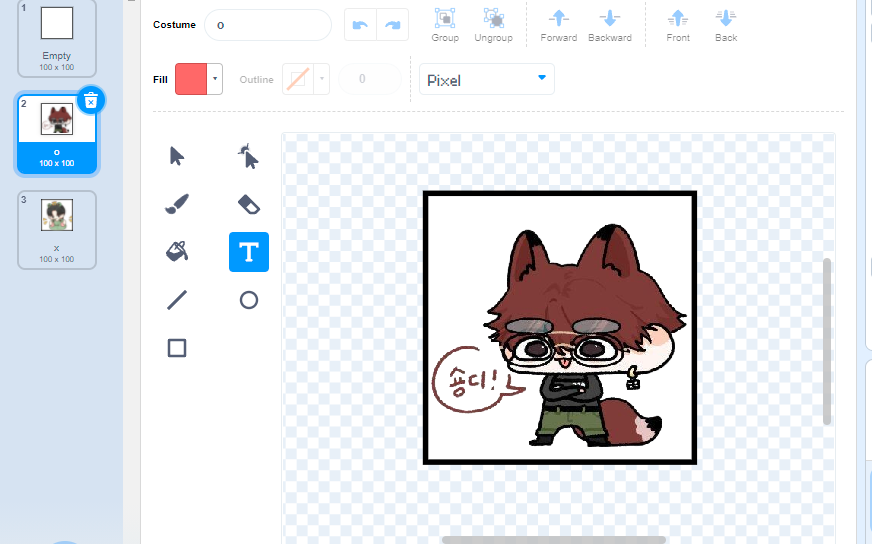This screenshot has width=872, height=544.
Task: Select costume 'x' thumbnail
Action: (x=57, y=230)
